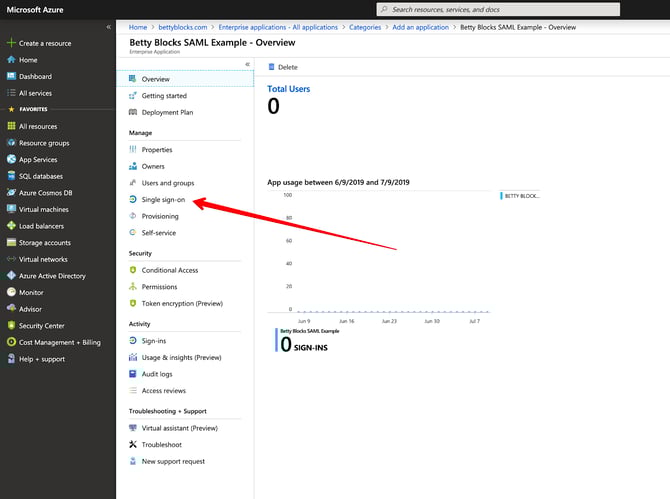Collapse the left Azure sidebar
Viewport: 670px width, 499px height.
coord(109,27)
